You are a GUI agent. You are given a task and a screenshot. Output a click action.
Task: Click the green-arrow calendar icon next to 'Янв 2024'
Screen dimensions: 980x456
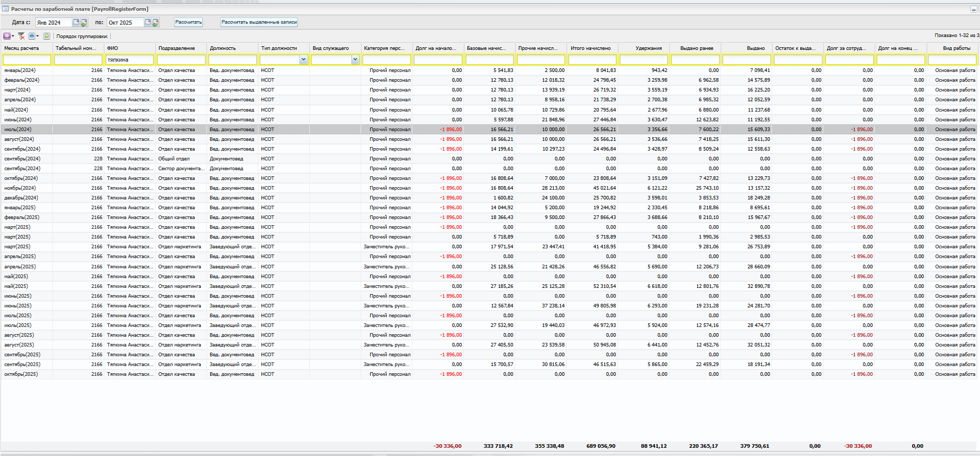(84, 22)
